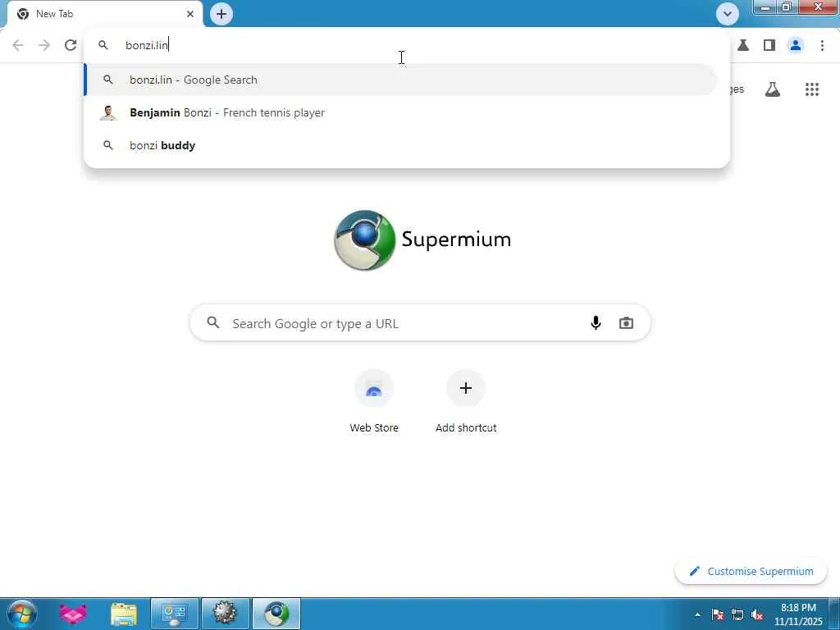Start voice search with the microphone
The width and height of the screenshot is (840, 630).
coord(596,323)
